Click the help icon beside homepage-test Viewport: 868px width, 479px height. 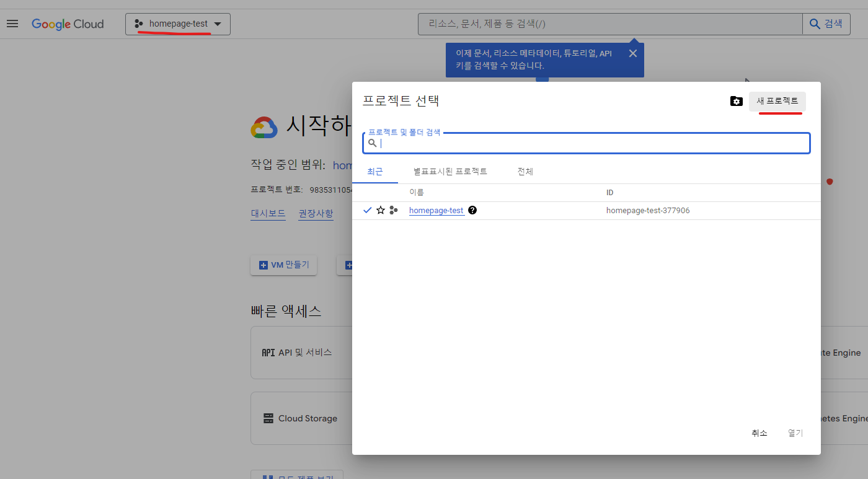472,210
